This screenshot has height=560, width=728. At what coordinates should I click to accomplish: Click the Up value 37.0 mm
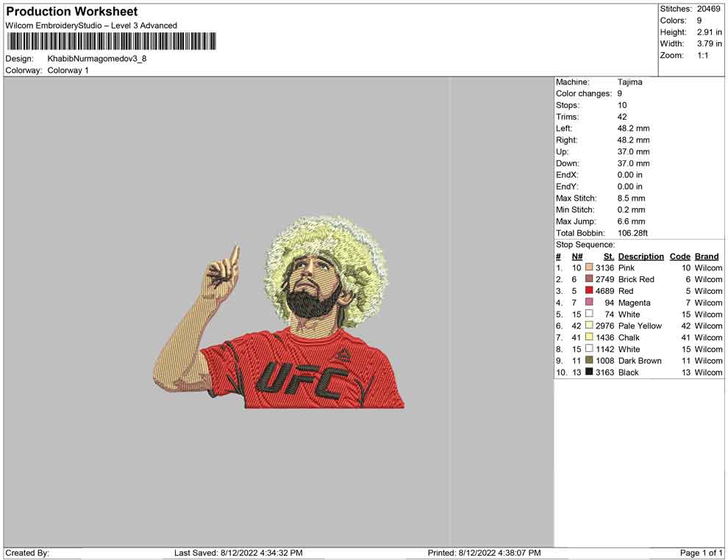(x=634, y=151)
